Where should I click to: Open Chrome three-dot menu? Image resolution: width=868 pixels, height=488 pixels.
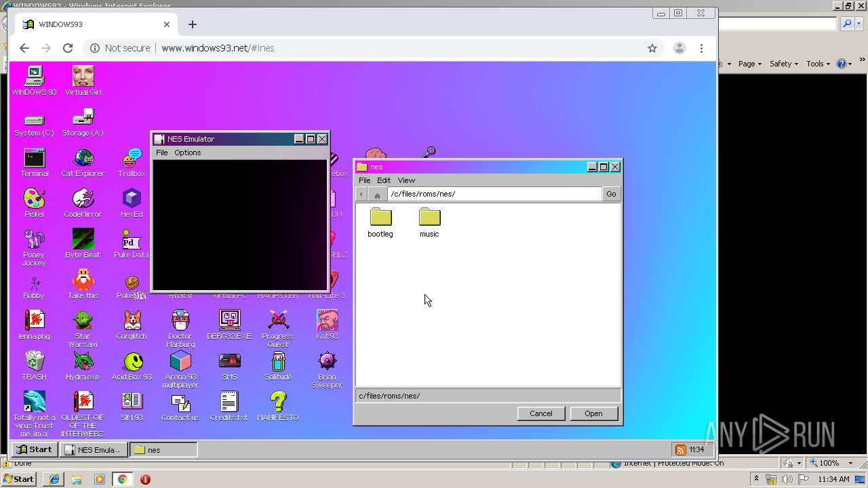click(x=701, y=48)
